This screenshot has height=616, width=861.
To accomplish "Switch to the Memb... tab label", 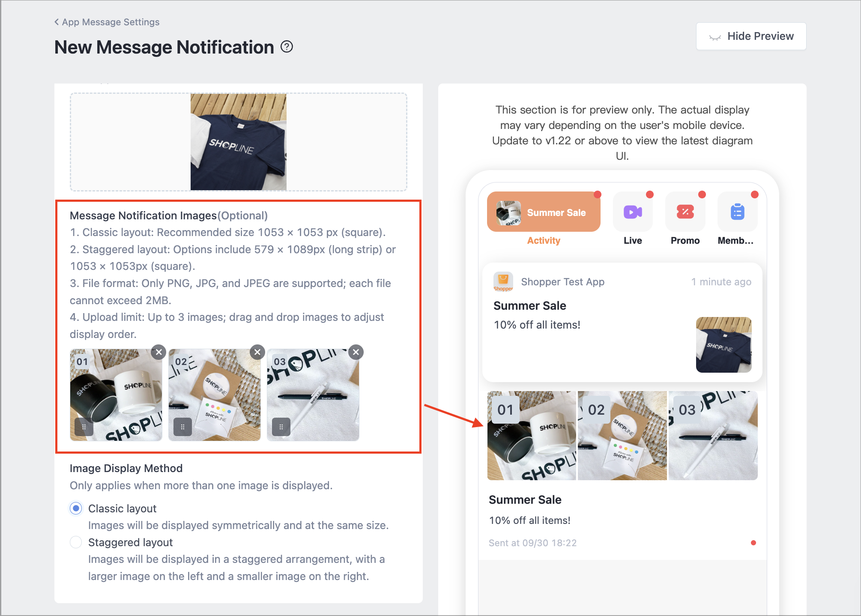I will (x=735, y=241).
